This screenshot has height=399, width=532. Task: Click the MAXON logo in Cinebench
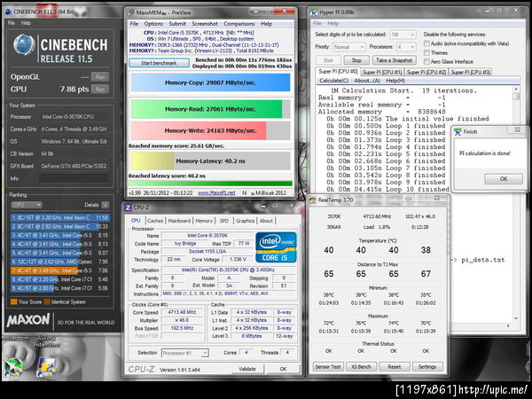[x=28, y=319]
